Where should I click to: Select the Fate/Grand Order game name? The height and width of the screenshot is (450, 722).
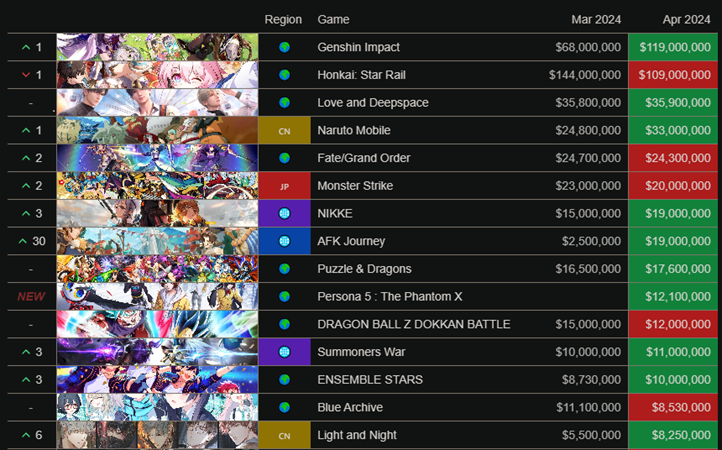point(364,158)
